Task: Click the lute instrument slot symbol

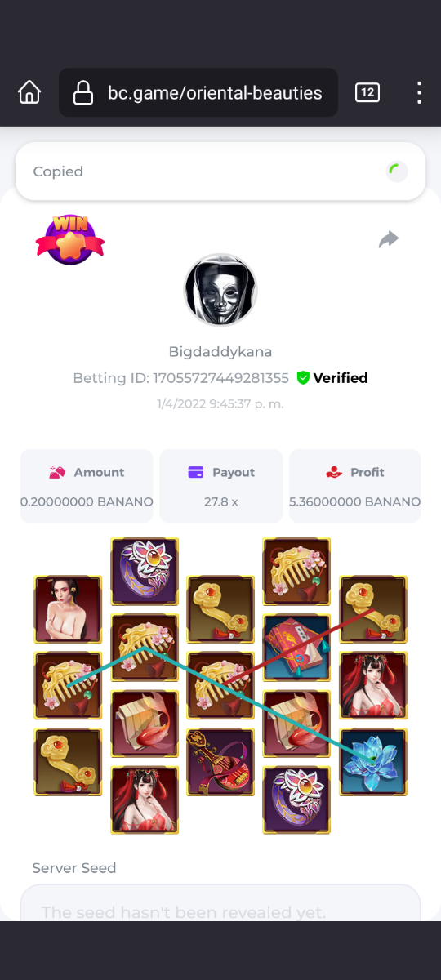Action: click(x=220, y=763)
